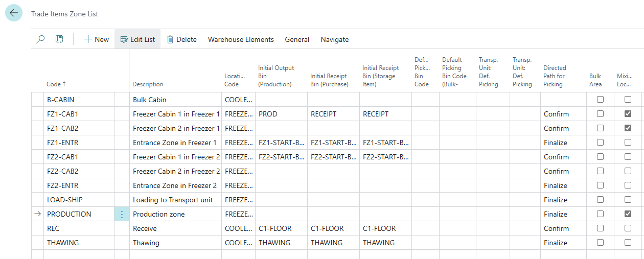
Task: Select the FZ1-ENTR code cell
Action: click(x=79, y=143)
